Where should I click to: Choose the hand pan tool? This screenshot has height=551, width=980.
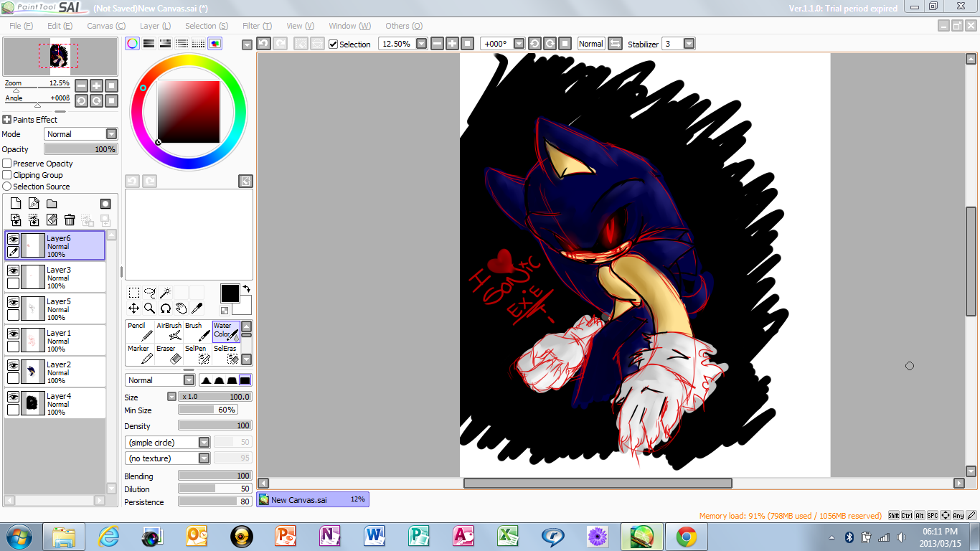(x=182, y=309)
